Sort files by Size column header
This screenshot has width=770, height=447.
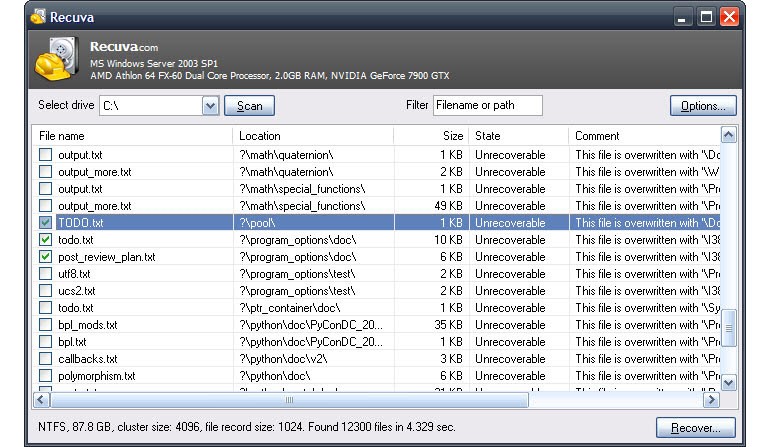(430, 135)
